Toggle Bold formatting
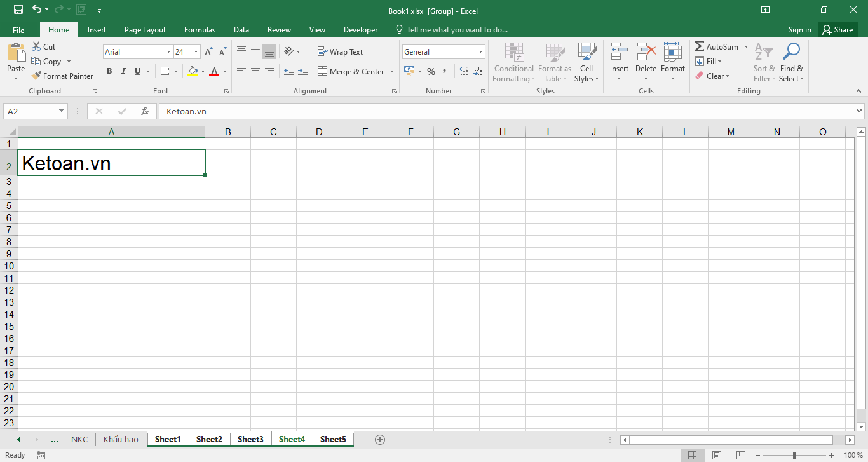Viewport: 868px width, 462px height. [x=109, y=72]
